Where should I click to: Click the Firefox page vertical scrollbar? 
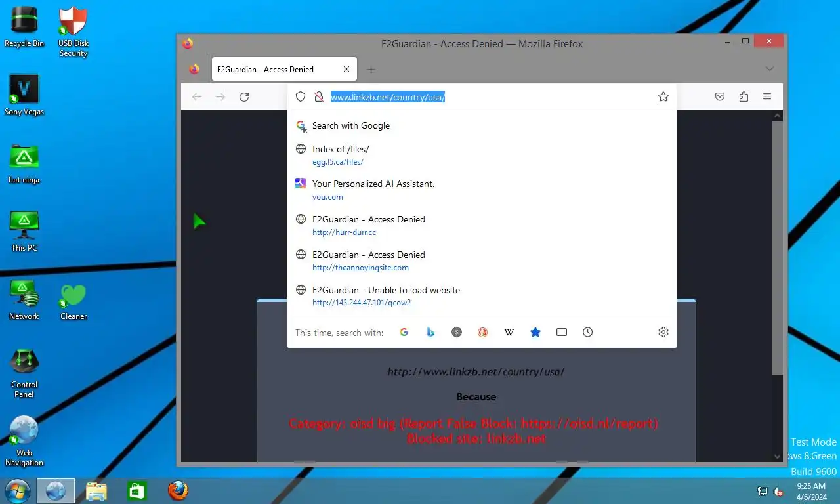tap(777, 249)
